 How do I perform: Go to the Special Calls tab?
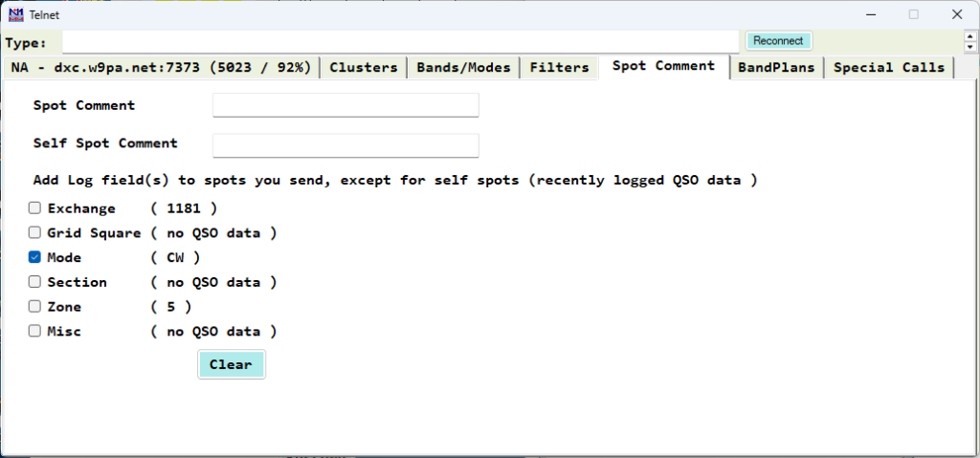(888, 68)
